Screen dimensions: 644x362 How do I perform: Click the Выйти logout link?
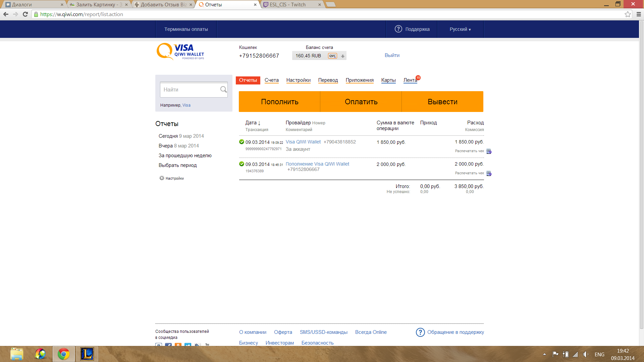click(392, 55)
